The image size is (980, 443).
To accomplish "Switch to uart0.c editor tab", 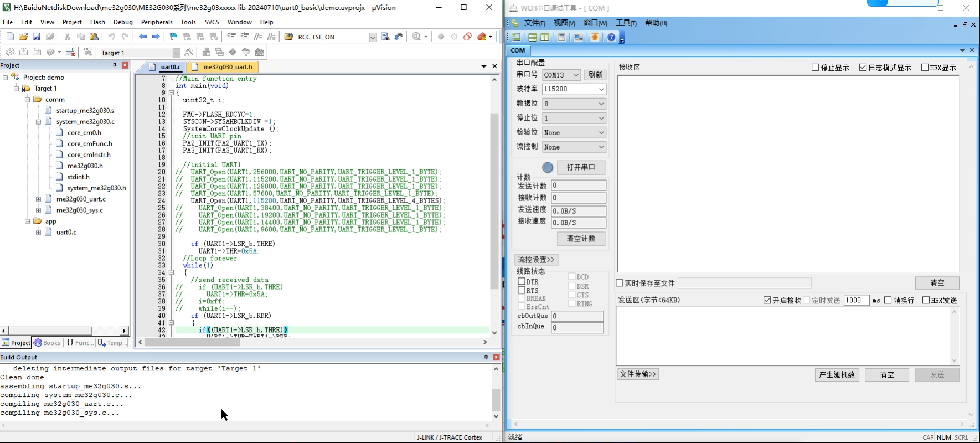I will point(165,67).
